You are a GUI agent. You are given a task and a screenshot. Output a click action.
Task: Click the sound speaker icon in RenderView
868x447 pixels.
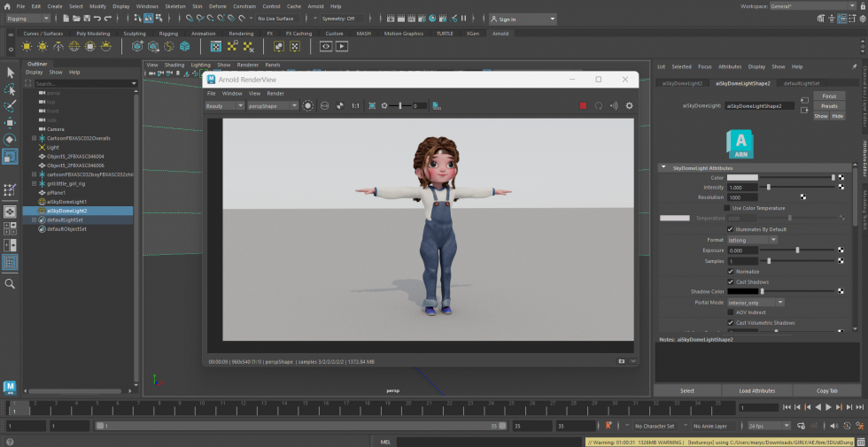pos(613,105)
